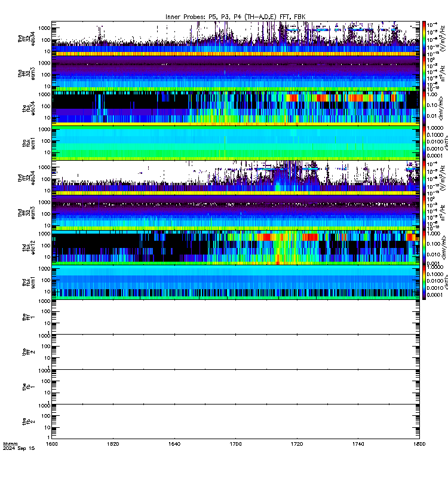The height and width of the screenshot is (478, 448).
Task: Click the "the fb 2" panel label
Action: coord(29,422)
